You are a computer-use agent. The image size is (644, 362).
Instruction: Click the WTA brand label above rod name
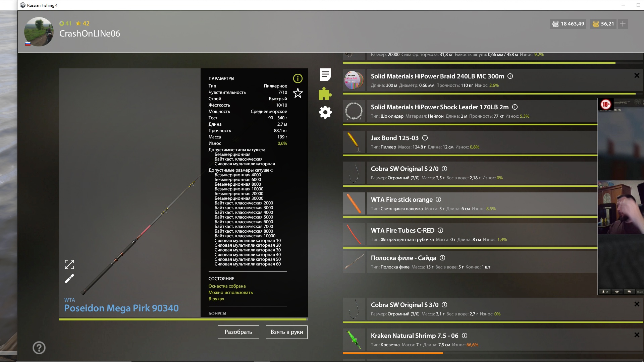[70, 300]
